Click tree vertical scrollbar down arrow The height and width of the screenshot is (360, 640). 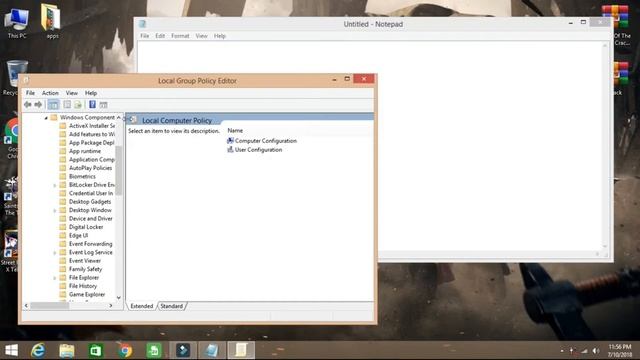119,298
